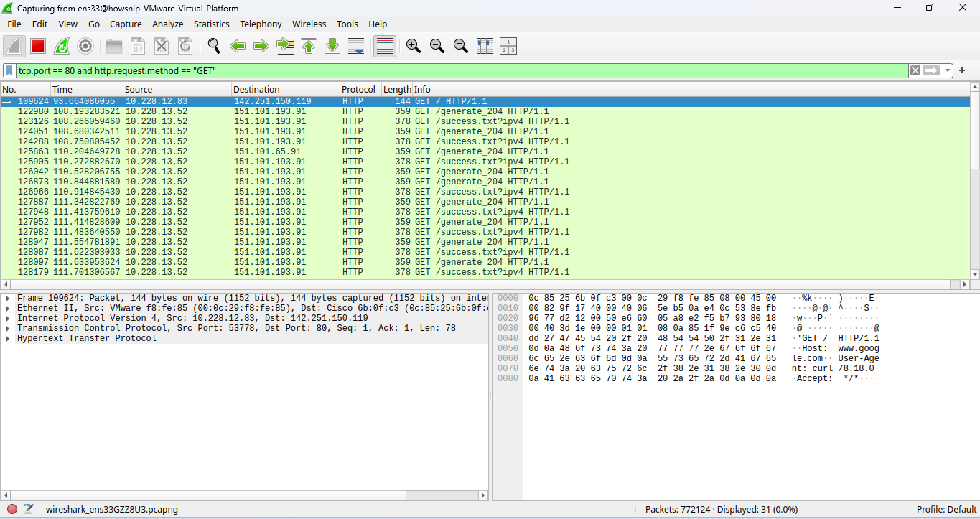Zoom in the main window text
The width and height of the screenshot is (980, 519).
pos(413,47)
